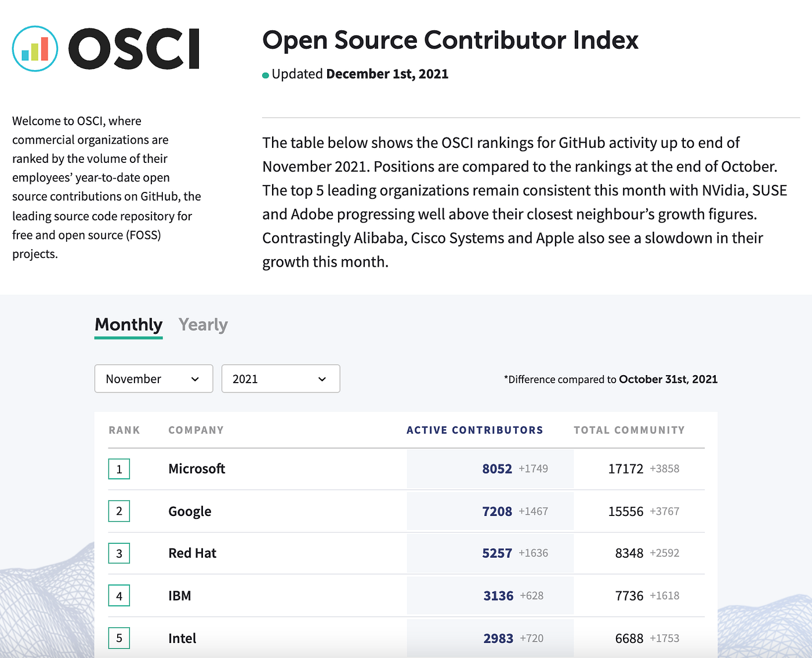Sort by Total Community column header
This screenshot has height=658, width=812.
coord(629,430)
